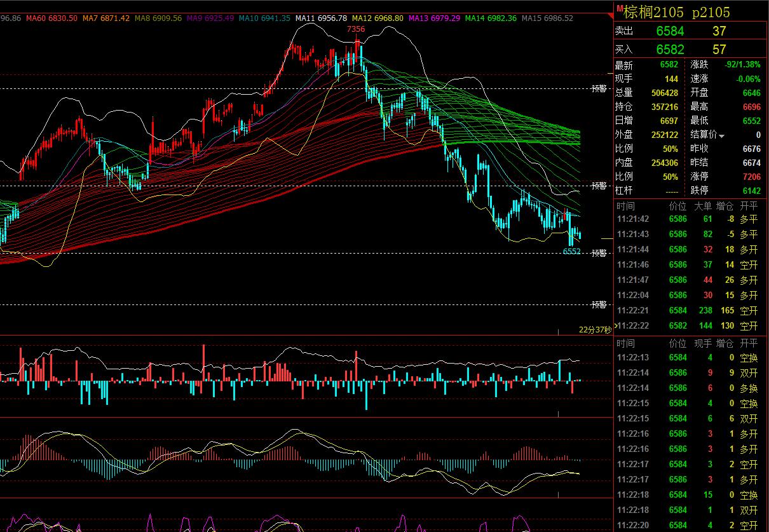Click the 最低 value in the quote panel
Screen dimensions: 769x532
(752, 121)
